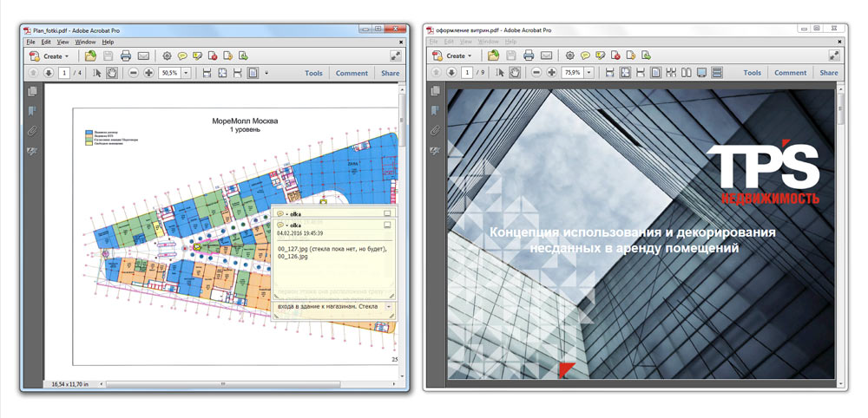Open the Window menu in Plan_fotki.pdf window
The width and height of the screenshot is (868, 418).
85,42
